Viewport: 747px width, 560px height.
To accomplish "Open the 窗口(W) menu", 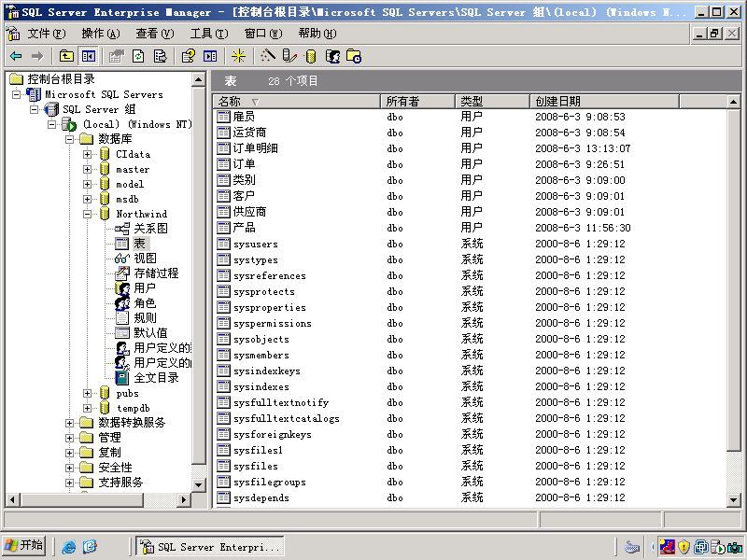I will coord(263,34).
